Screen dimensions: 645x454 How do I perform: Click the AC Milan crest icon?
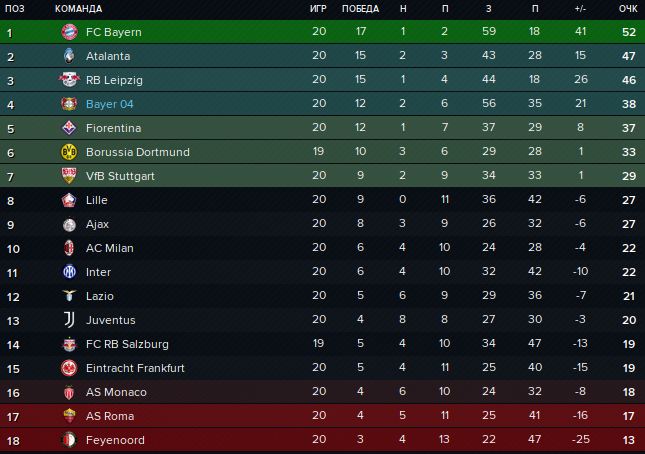click(x=69, y=248)
